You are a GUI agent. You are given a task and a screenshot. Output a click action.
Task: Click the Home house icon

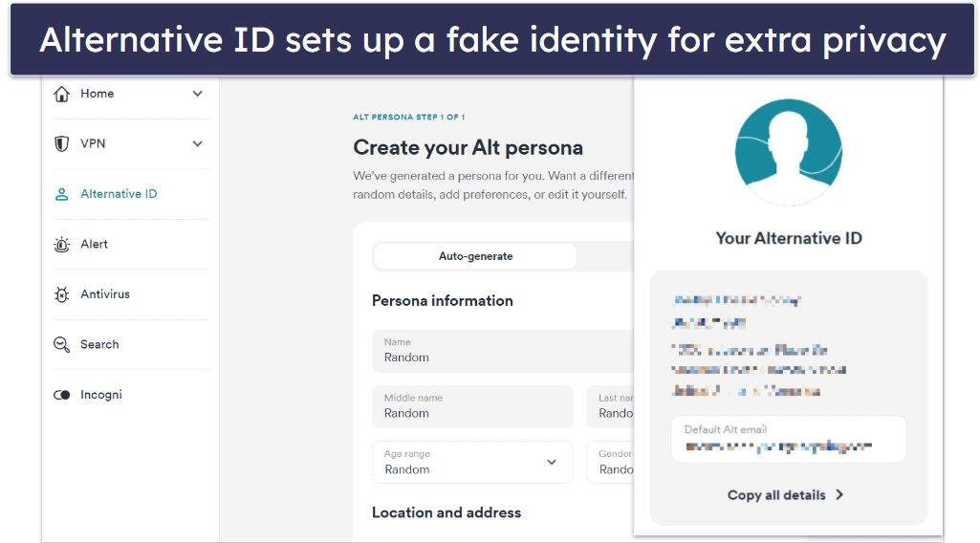coord(62,94)
